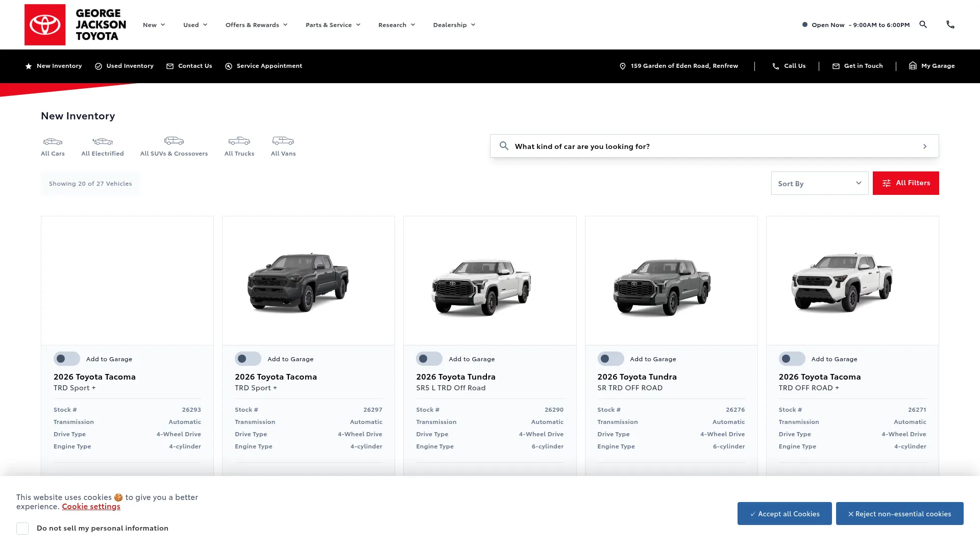Click the magnifier icon in vehicle search box

tap(504, 146)
